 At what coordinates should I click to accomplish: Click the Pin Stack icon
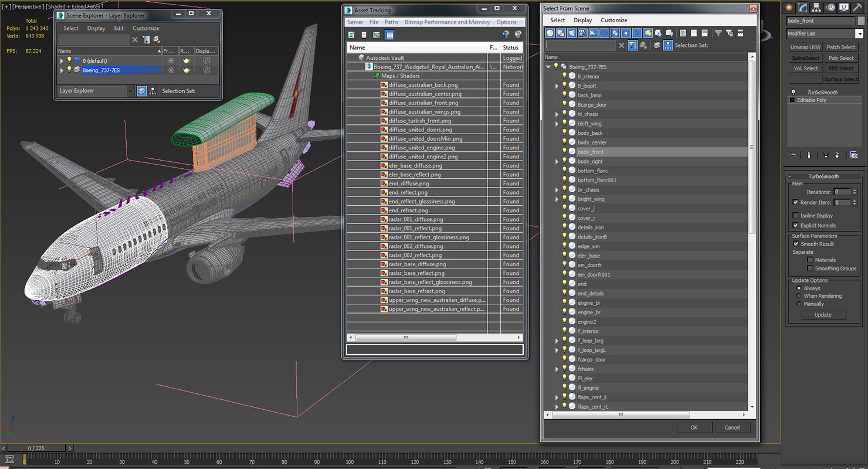point(793,155)
